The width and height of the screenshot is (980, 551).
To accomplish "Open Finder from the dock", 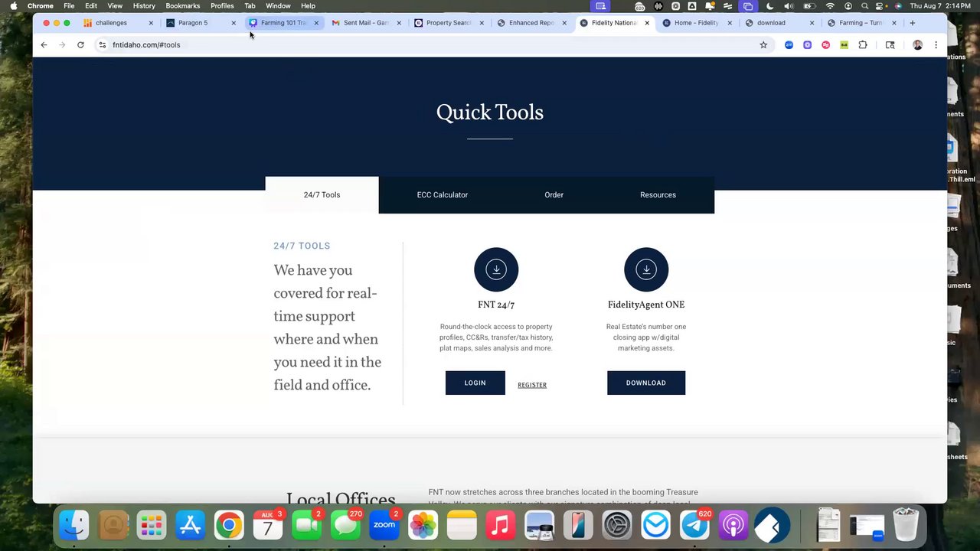I will 74,526.
